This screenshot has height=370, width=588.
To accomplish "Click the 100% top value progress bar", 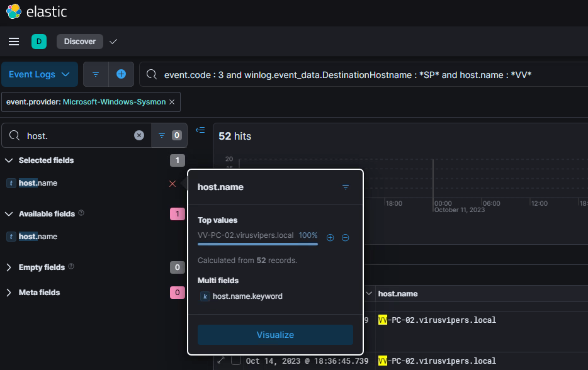I will (257, 244).
